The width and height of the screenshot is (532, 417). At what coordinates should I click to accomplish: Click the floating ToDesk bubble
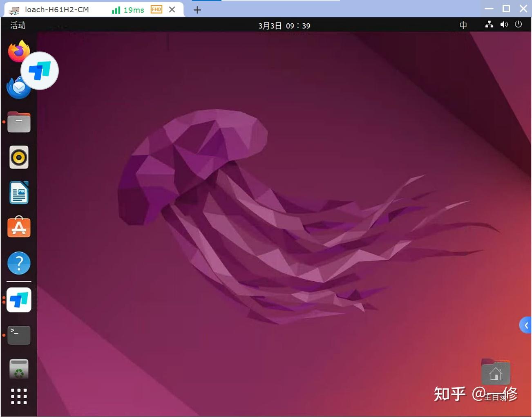40,71
